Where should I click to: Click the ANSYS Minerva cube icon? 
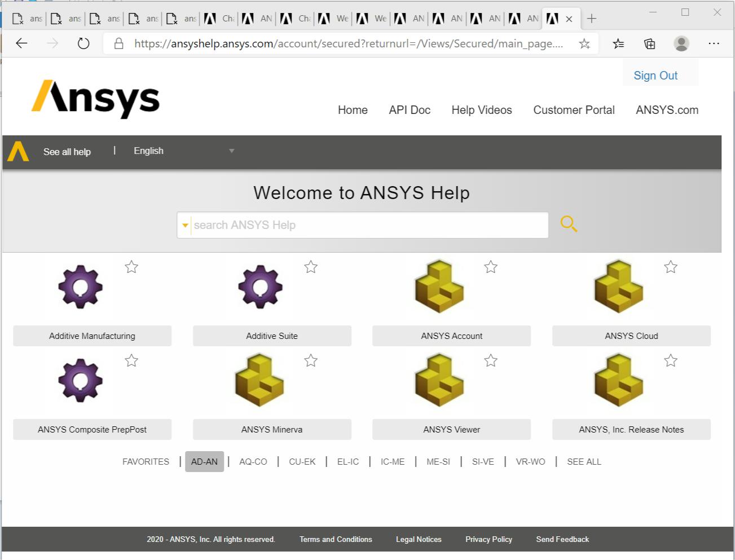pos(259,381)
